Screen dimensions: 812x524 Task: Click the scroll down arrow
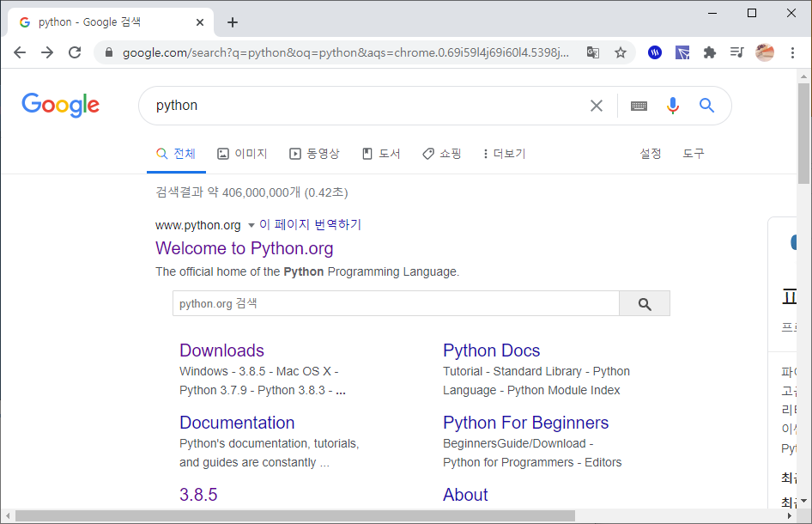pos(803,501)
